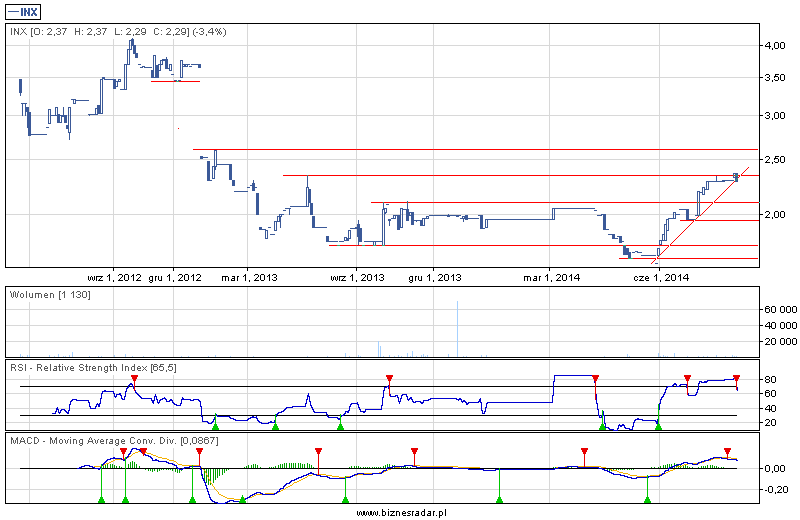Screen dimensions: 800x520
Task: Click the rightmost green triangle in MACD panel
Action: [647, 497]
